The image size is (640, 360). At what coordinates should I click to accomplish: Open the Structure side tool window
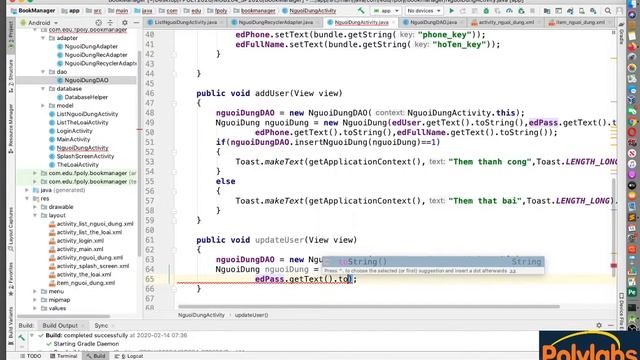(11, 76)
